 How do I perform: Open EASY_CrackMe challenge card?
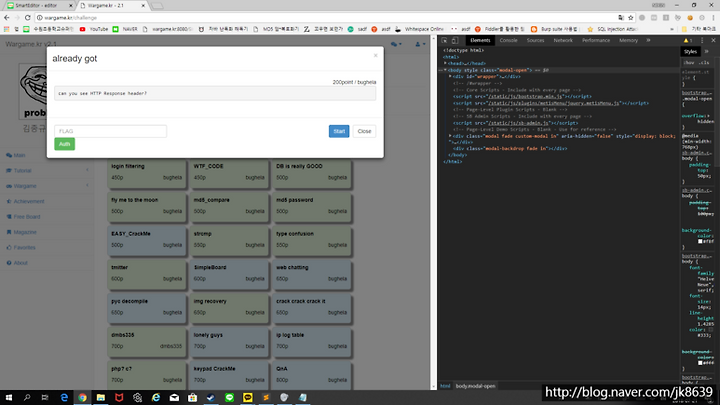point(147,241)
